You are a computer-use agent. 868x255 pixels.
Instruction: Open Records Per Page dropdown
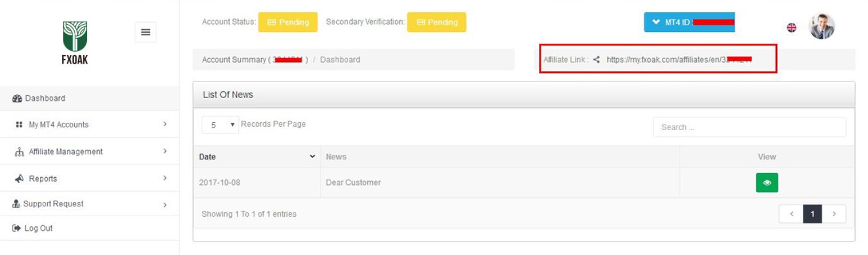tap(220, 125)
